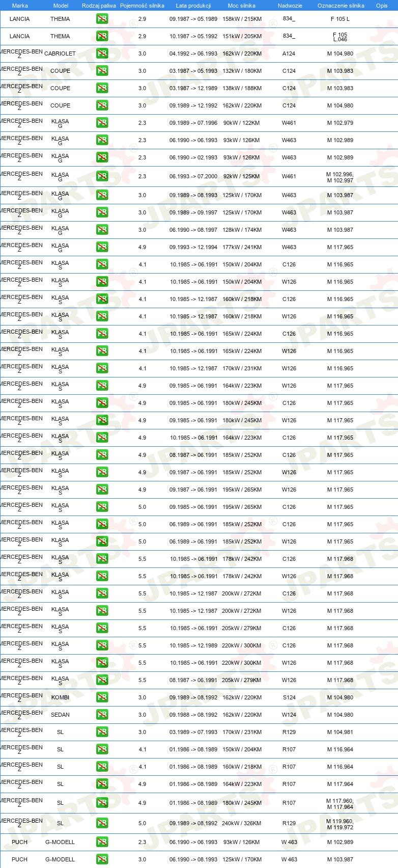
Task: Click the Oznaczenie silnika column header
Action: point(340,6)
